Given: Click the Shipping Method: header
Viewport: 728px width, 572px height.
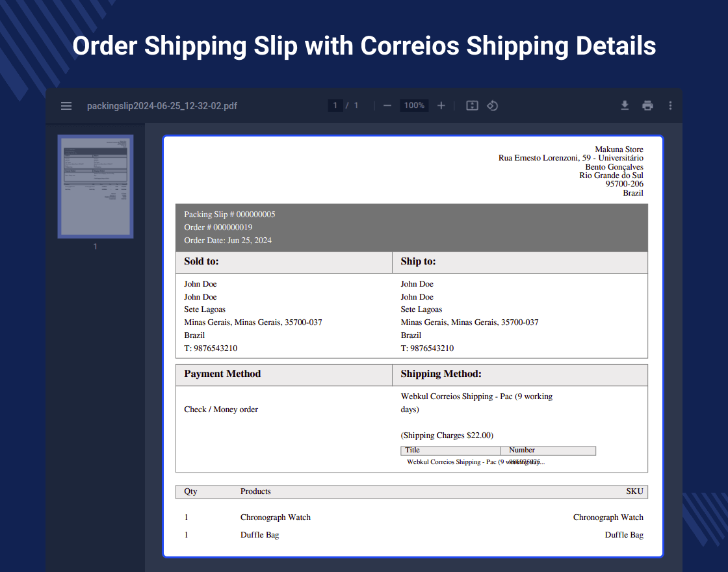Looking at the screenshot, I should pyautogui.click(x=441, y=374).
